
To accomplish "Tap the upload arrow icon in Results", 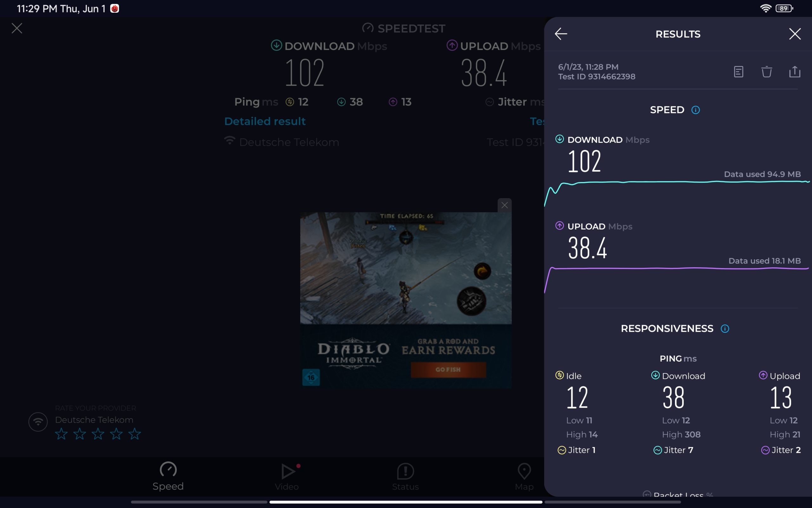I will pos(559,225).
